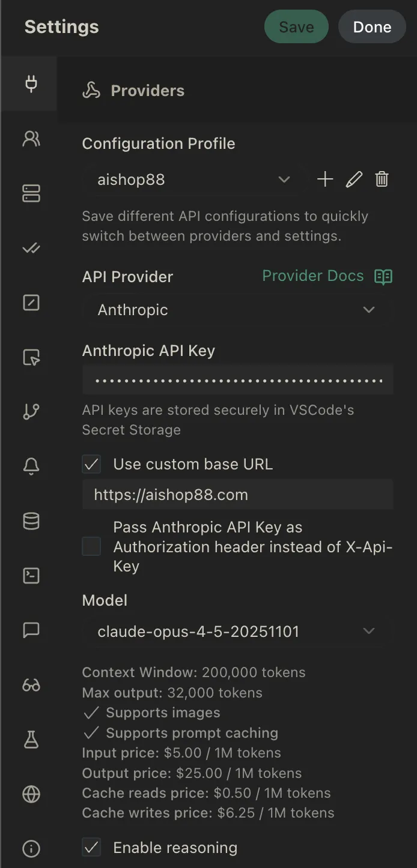Click inside the Anthropic API Key field

coord(237,379)
